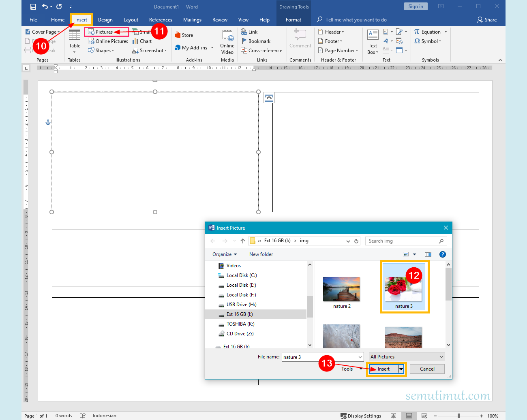The height and width of the screenshot is (420, 527).
Task: Select the nature 2 thumbnail
Action: click(341, 289)
